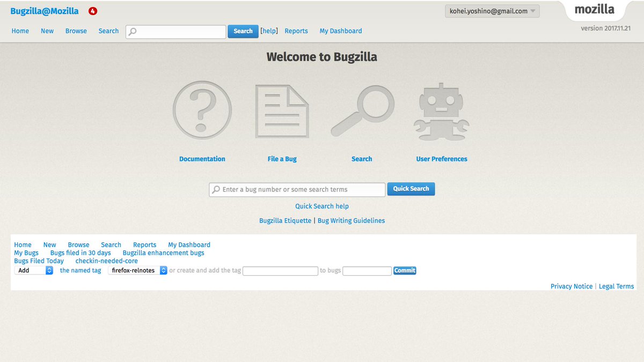Click Home in the footer links
644x362 pixels.
click(x=23, y=245)
